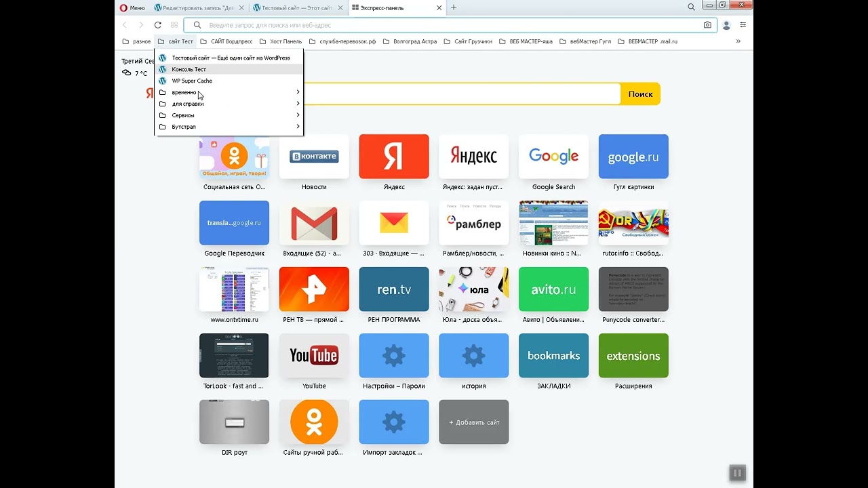Open the Punycode converter tile
The image size is (868, 488).
(633, 289)
